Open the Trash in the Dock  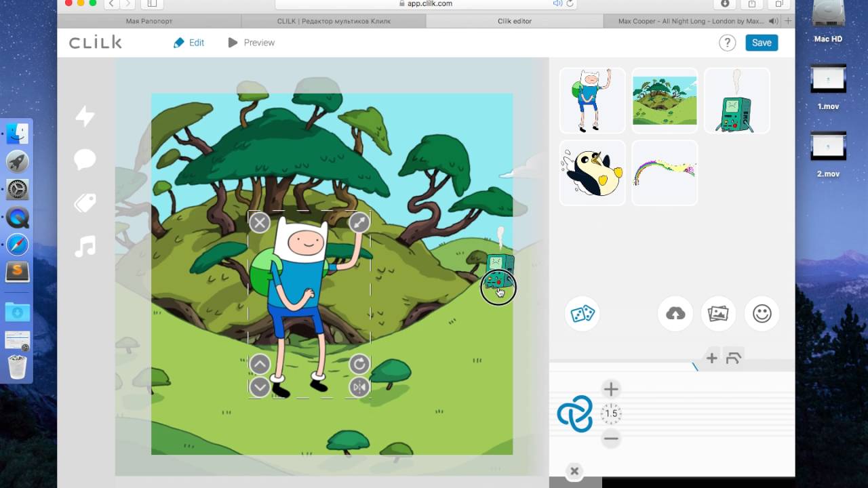pos(17,367)
